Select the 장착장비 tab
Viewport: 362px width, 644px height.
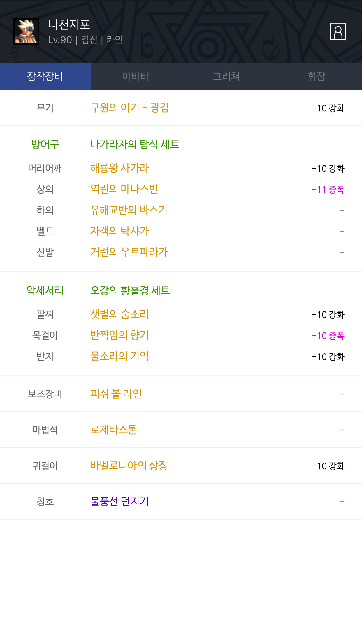point(45,76)
